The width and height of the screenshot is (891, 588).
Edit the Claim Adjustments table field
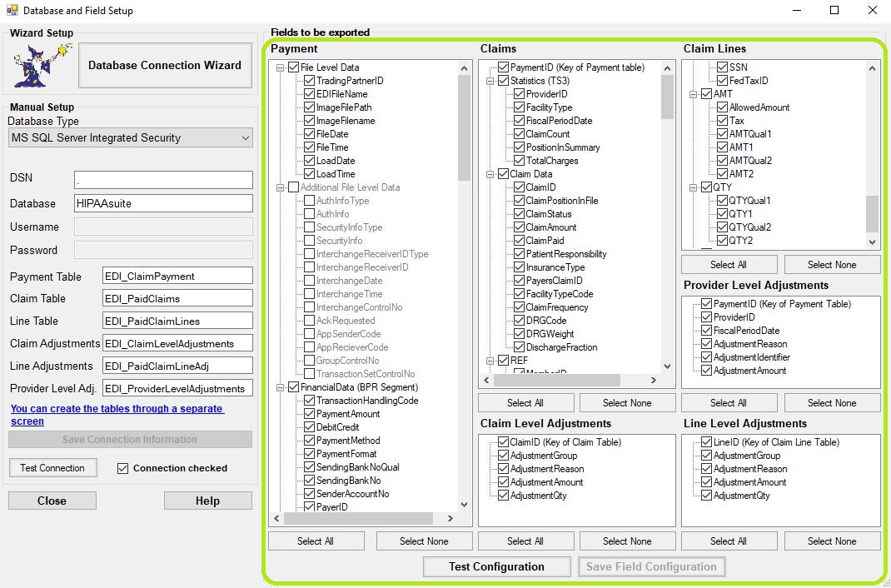177,343
